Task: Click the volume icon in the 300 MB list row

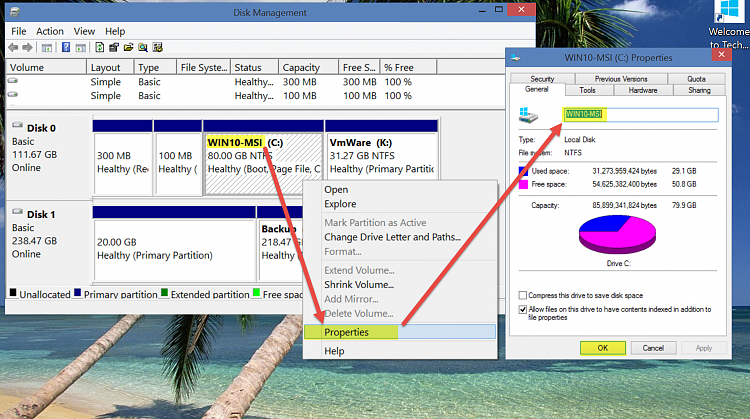Action: pyautogui.click(x=13, y=81)
